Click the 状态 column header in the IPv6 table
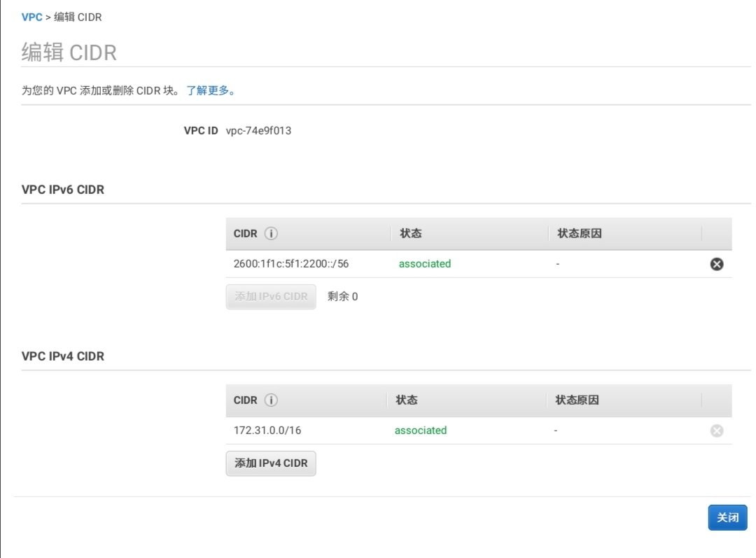This screenshot has width=756, height=558. (411, 234)
